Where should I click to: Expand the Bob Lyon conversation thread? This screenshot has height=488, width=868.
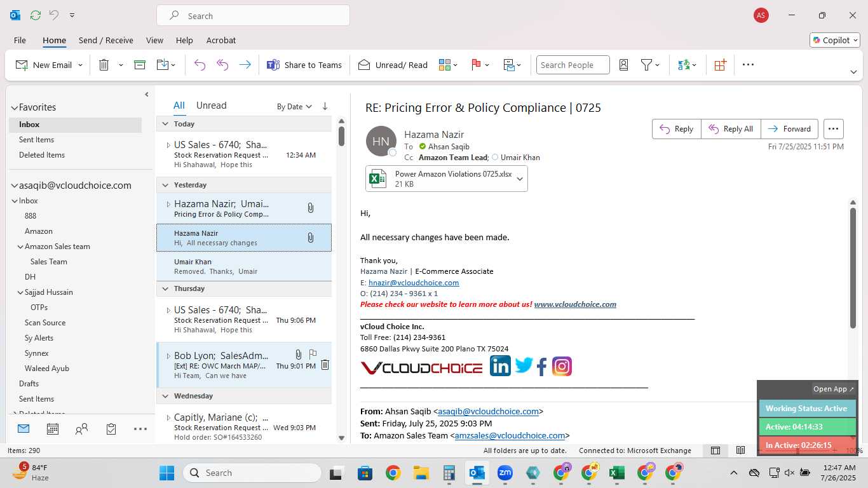[168, 356]
